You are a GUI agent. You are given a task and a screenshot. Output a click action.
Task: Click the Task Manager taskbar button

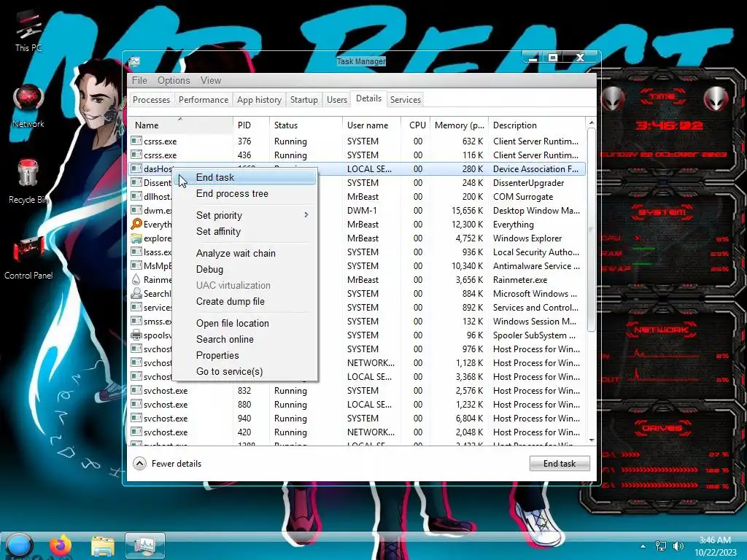145,545
